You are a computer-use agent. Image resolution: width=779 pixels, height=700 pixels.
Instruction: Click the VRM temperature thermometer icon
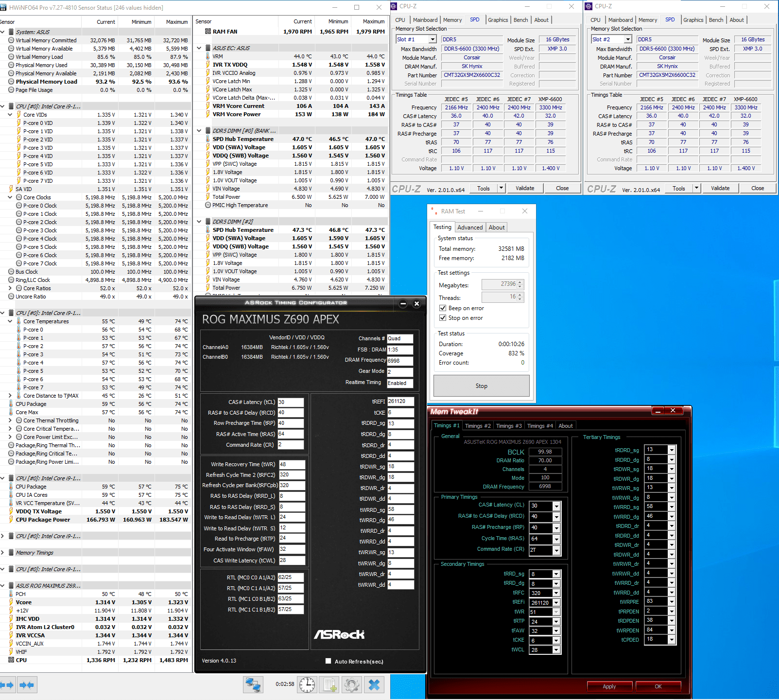(x=208, y=56)
